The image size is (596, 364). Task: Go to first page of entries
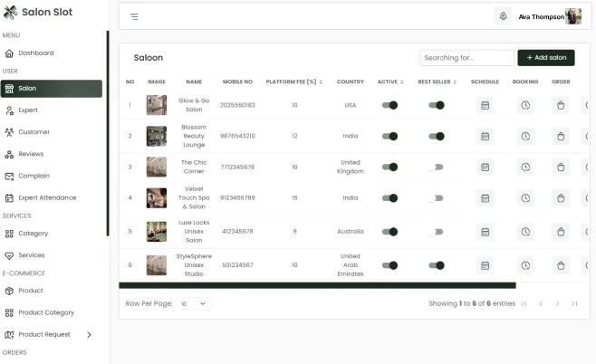pyautogui.click(x=524, y=303)
